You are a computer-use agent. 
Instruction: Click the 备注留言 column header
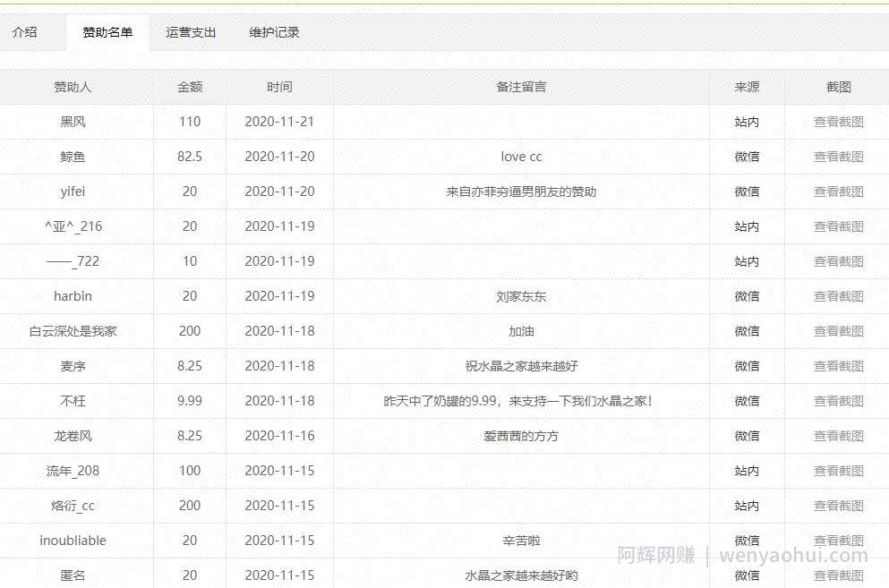[x=521, y=87]
